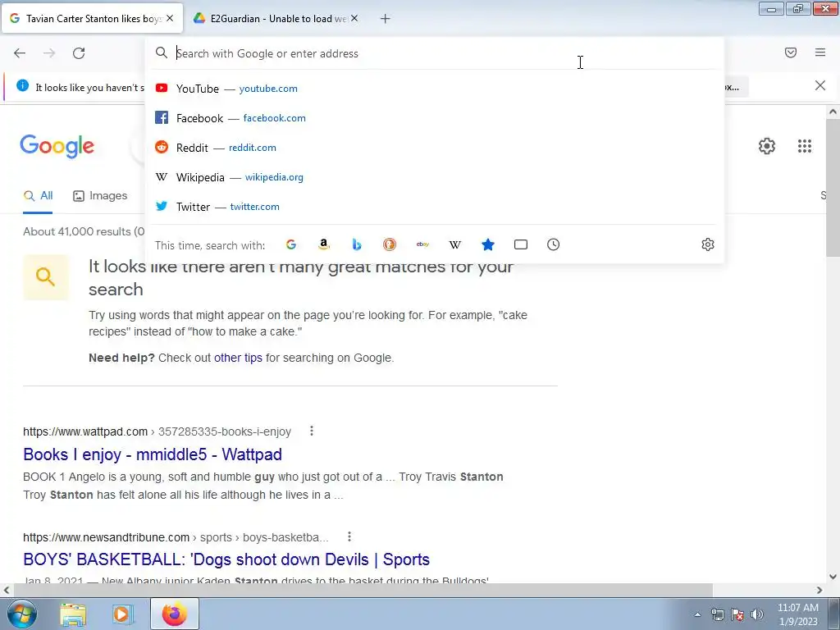Choose the Twitter suggestion
The image size is (840, 630).
434,206
